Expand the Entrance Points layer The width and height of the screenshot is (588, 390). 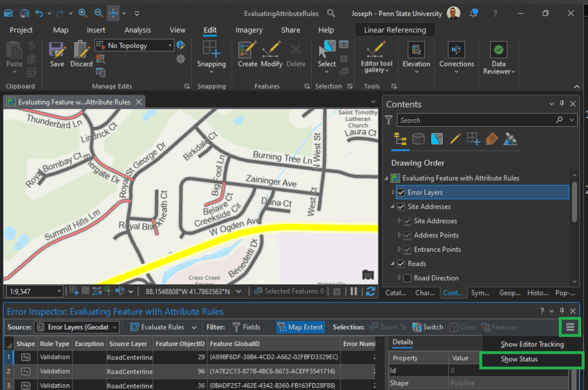pos(399,249)
